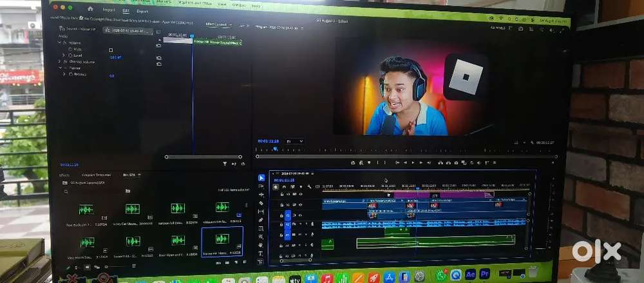Click the program monitor playhead marker
644x283 pixels.
tap(276, 149)
